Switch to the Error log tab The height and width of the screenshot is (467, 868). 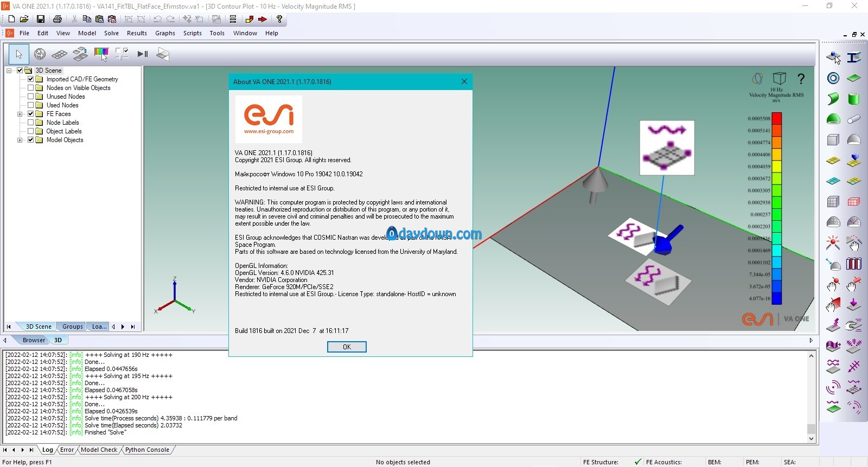point(67,450)
